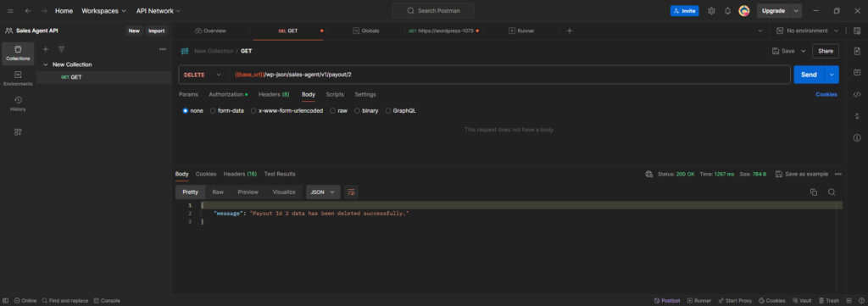
Task: Click the Import button
Action: (x=156, y=31)
